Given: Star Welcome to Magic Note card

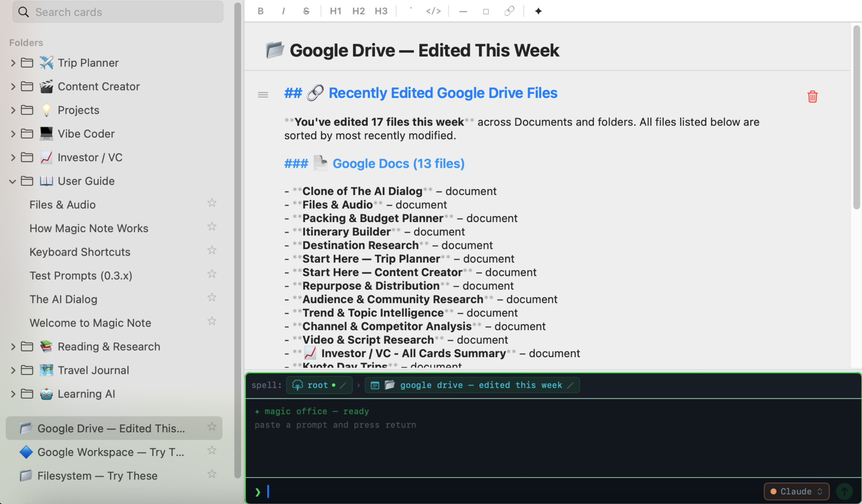Looking at the screenshot, I should pyautogui.click(x=212, y=321).
